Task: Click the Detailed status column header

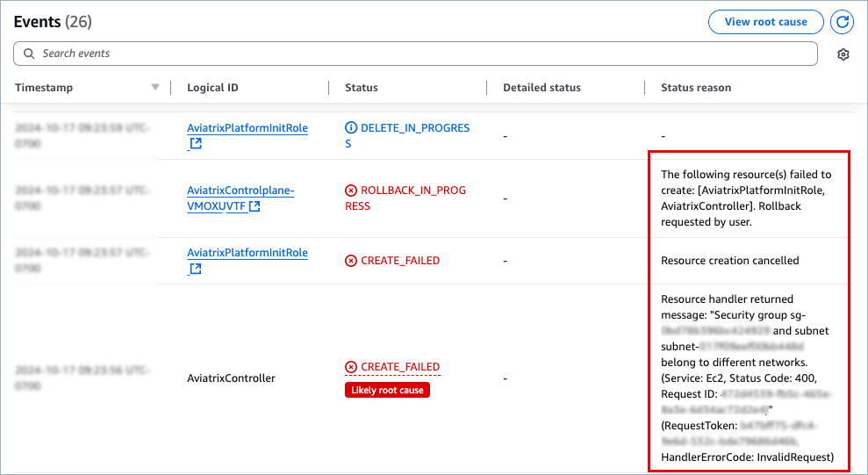Action: pos(542,88)
